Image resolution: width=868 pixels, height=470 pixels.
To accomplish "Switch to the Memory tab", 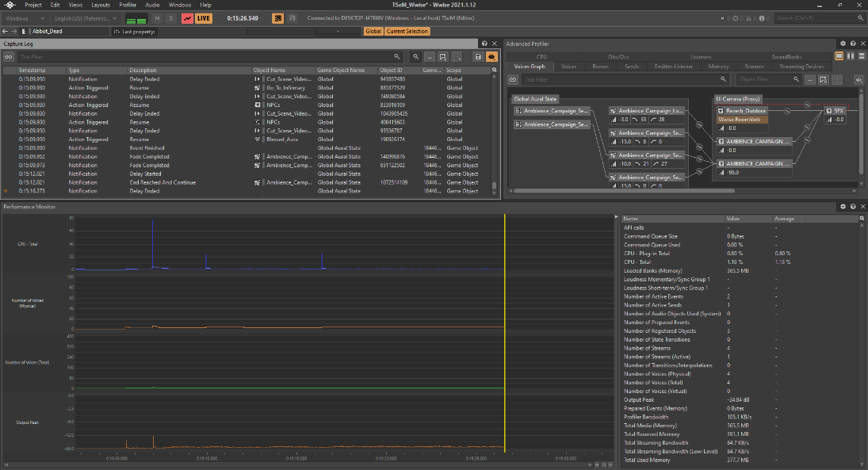I will click(718, 67).
